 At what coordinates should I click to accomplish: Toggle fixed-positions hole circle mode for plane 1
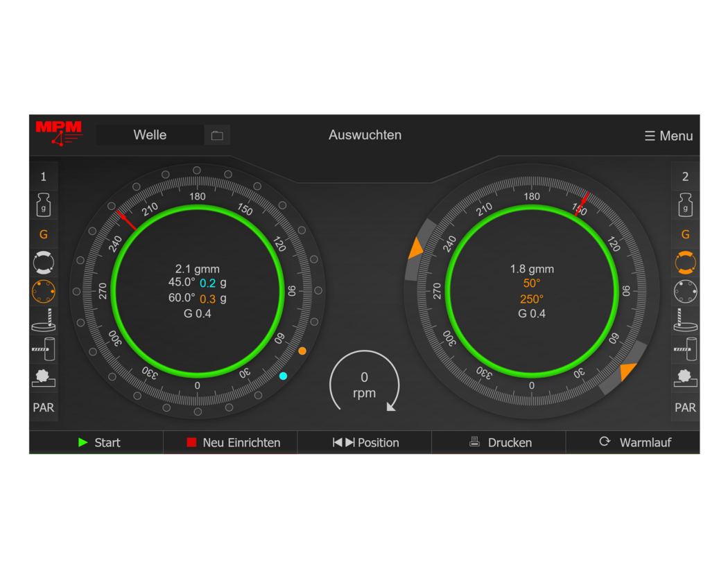coord(44,292)
